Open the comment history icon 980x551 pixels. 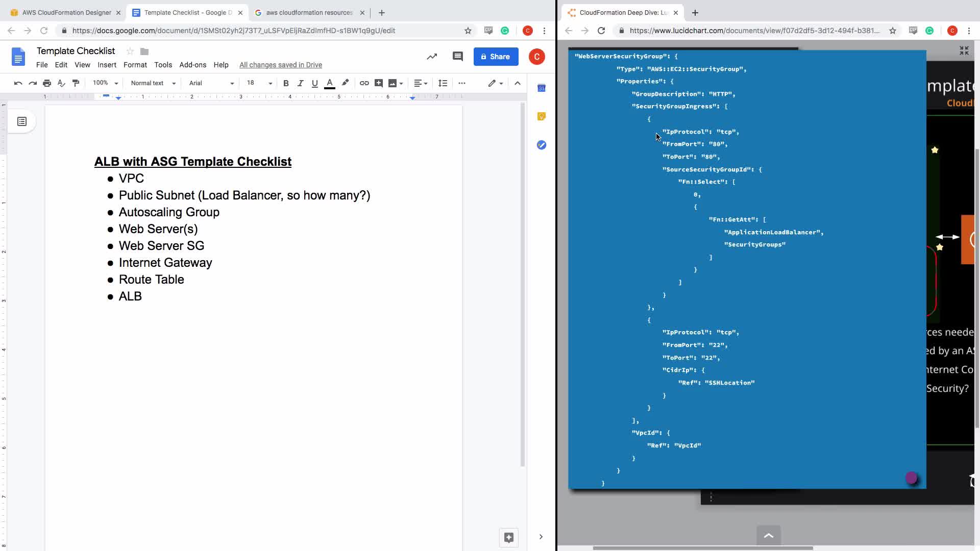pos(457,57)
